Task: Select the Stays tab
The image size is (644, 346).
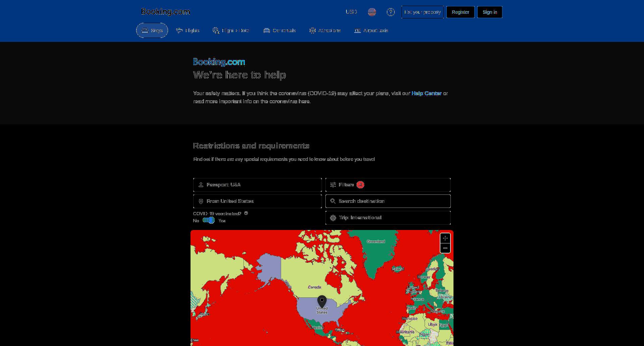Action: (x=152, y=31)
